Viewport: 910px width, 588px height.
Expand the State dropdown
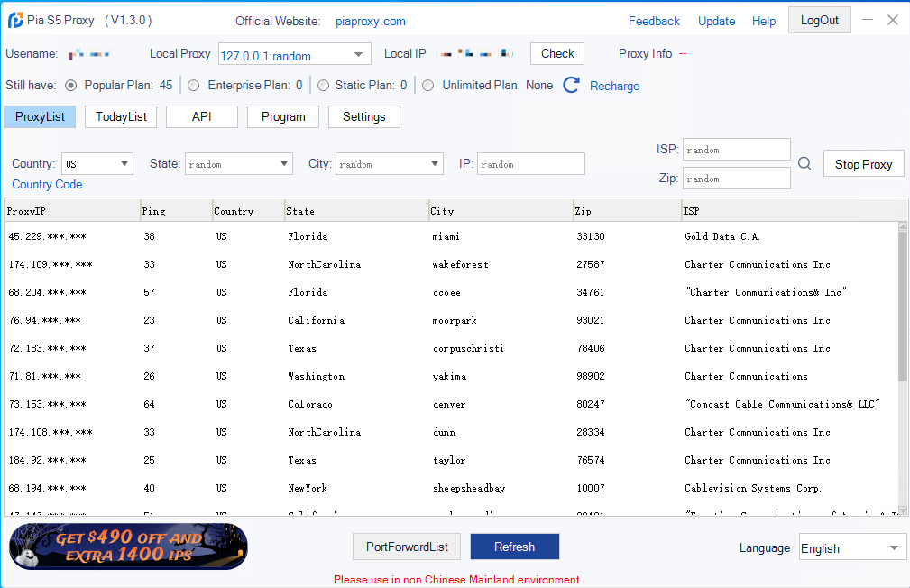(238, 164)
